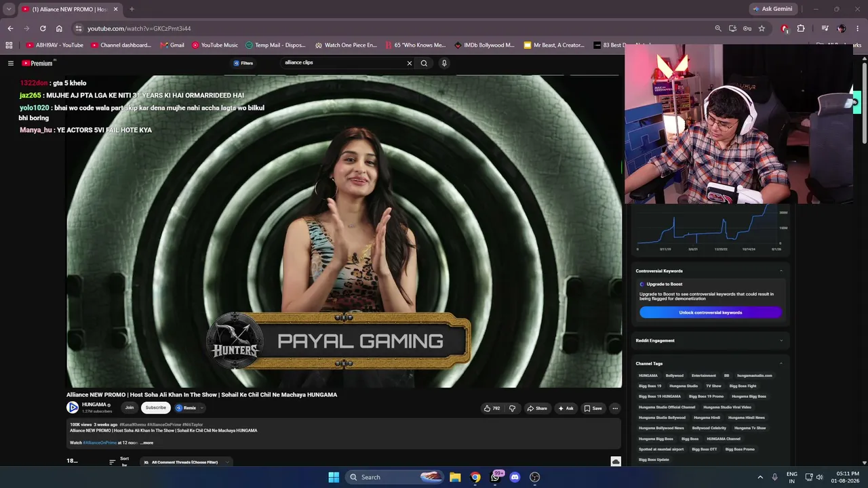Open the Windows Start menu

(x=334, y=477)
